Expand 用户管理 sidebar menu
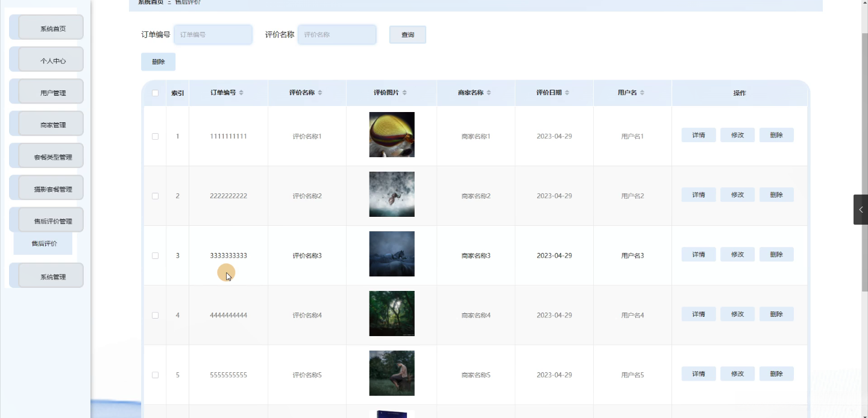This screenshot has width=868, height=418. pyautogui.click(x=46, y=92)
